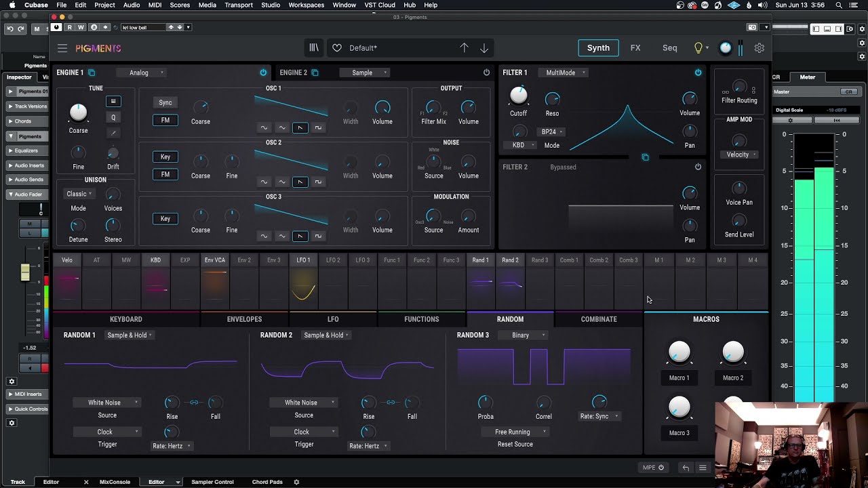Open BP24 filter mode dropdown

(x=551, y=132)
